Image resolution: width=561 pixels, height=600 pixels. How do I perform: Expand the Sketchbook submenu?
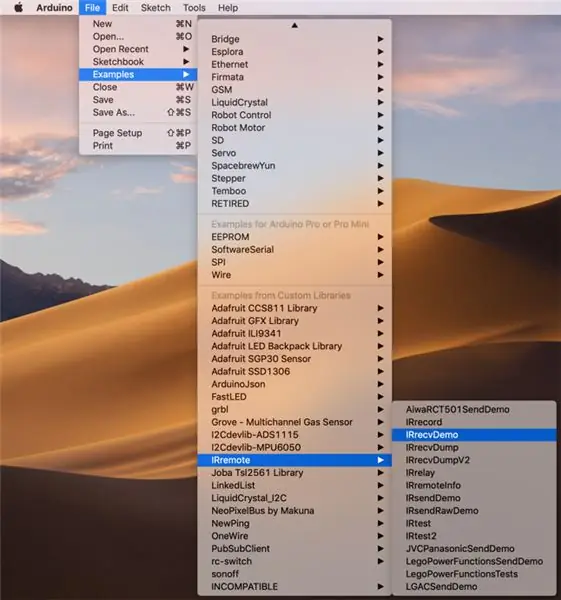[138, 62]
